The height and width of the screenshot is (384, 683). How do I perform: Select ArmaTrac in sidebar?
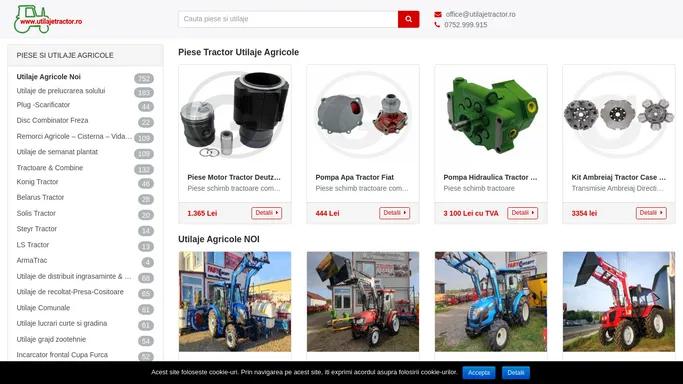32,260
